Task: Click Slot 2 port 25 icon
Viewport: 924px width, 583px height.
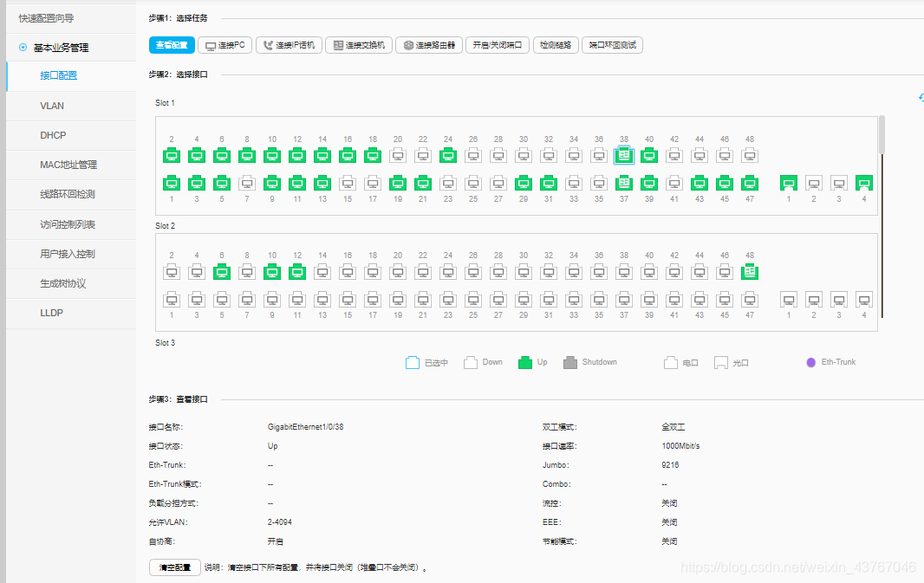Action: 473,300
